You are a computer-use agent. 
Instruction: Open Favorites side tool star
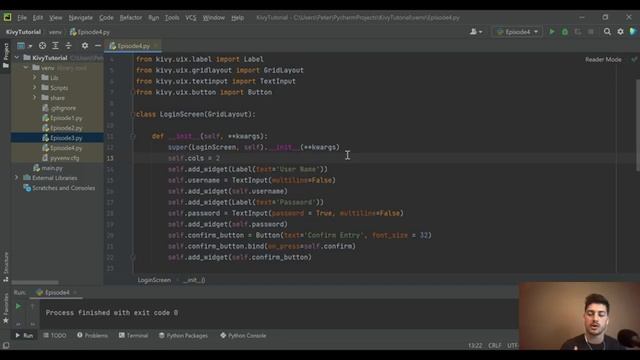6,310
